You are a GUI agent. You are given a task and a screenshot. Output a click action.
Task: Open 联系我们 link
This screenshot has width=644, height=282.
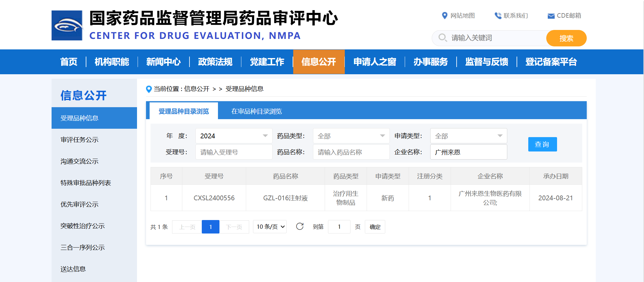pyautogui.click(x=516, y=16)
